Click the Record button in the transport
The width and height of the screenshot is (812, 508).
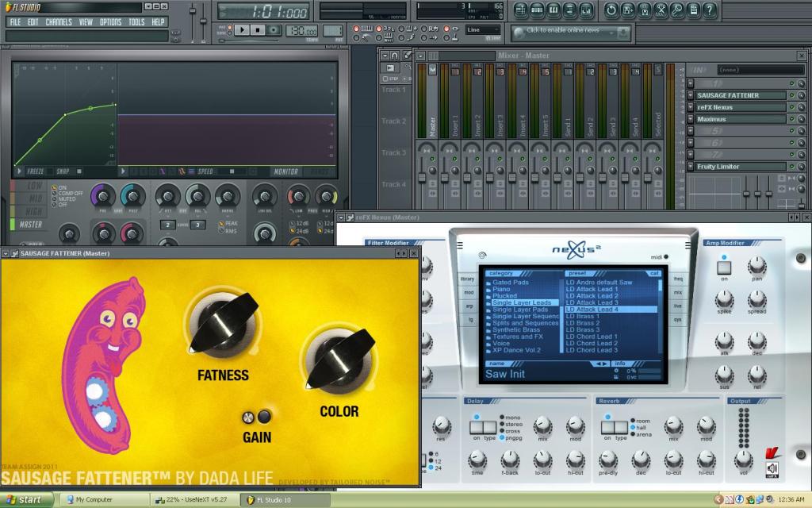point(274,29)
